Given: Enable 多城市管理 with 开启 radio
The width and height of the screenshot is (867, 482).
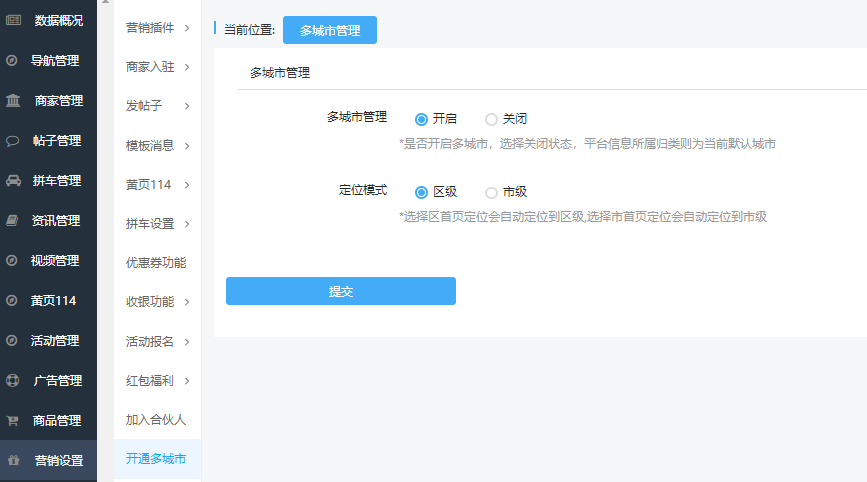Looking at the screenshot, I should [421, 119].
